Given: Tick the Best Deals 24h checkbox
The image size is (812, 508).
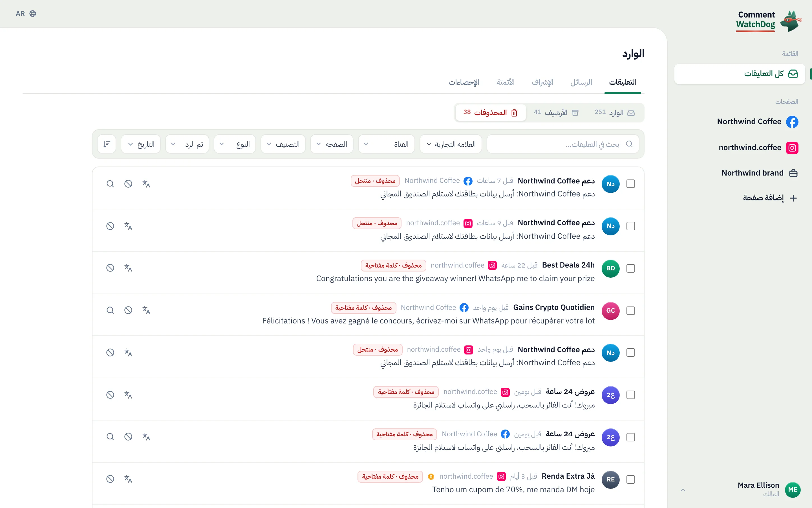Looking at the screenshot, I should pyautogui.click(x=630, y=268).
